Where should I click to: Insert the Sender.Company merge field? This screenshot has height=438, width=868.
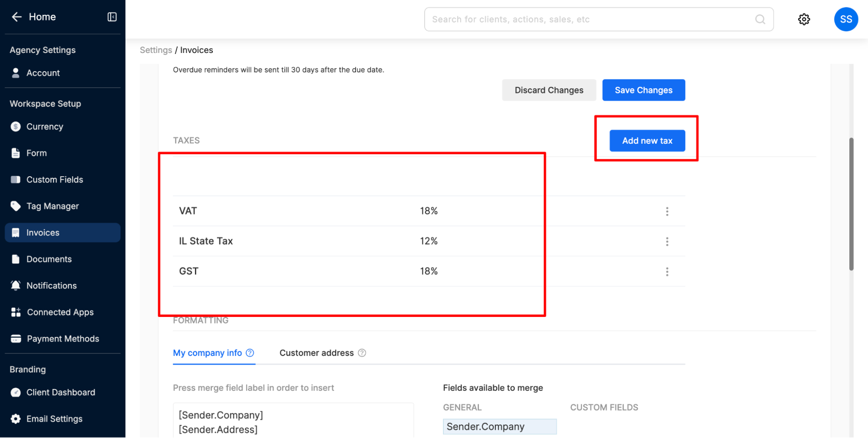click(499, 427)
